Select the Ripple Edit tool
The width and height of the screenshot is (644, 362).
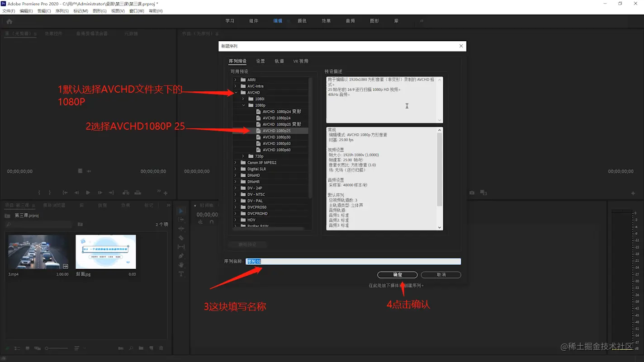181,229
